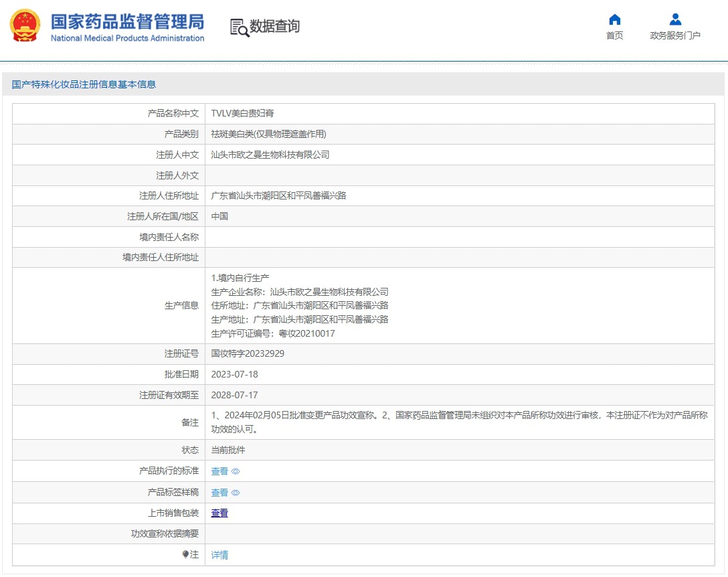Click the 生产许可证编号 粤妆20210017 line
The image size is (728, 577).
(x=273, y=333)
